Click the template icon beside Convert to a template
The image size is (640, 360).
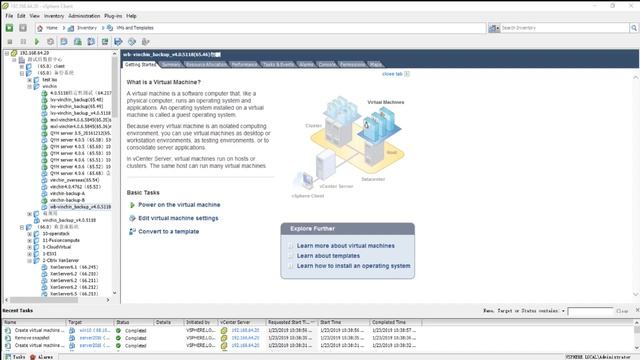(132, 231)
